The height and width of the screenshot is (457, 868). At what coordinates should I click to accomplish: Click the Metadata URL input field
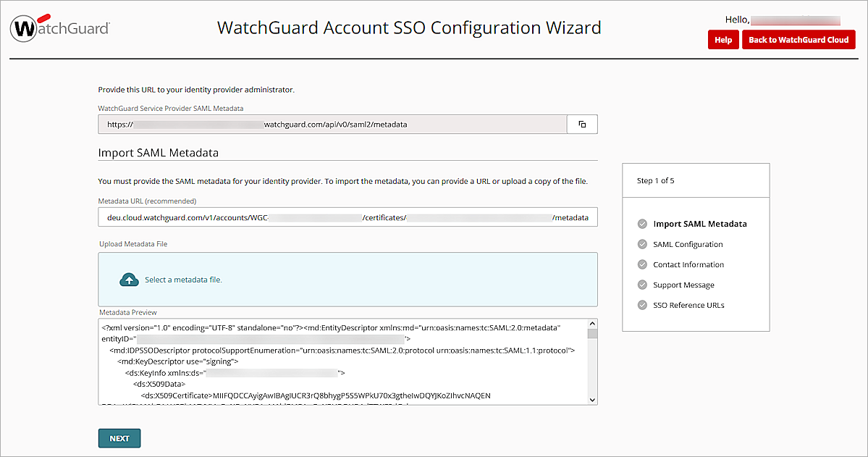[347, 217]
